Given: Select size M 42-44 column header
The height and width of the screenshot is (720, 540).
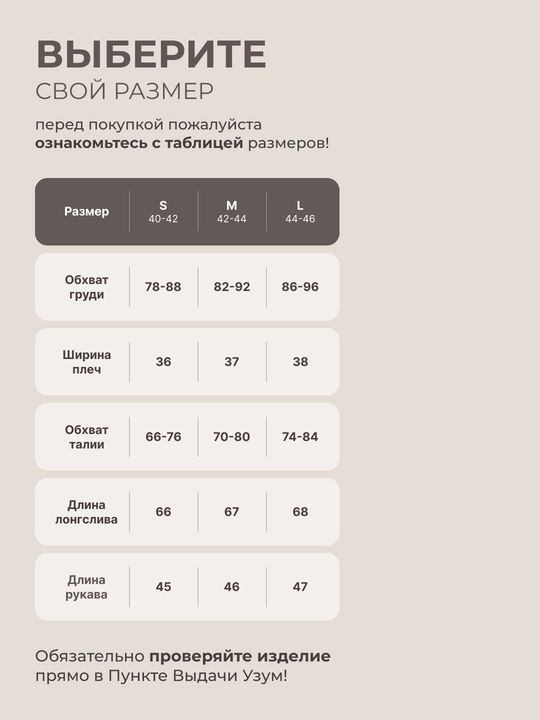Looking at the screenshot, I should (x=231, y=212).
